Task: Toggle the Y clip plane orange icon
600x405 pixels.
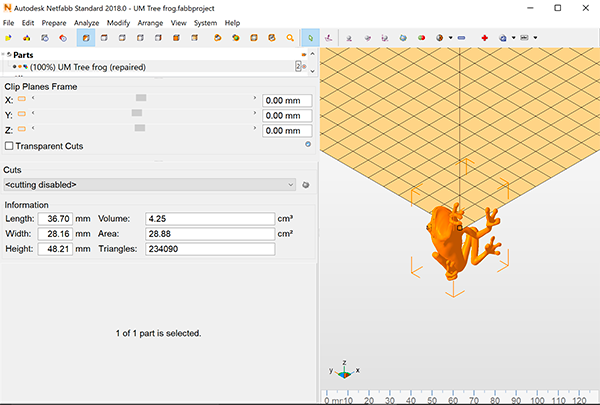Action: tap(22, 114)
